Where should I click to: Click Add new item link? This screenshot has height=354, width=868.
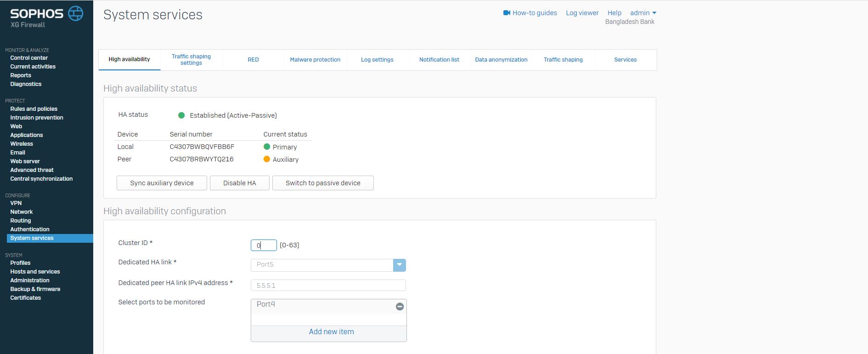[x=331, y=332]
